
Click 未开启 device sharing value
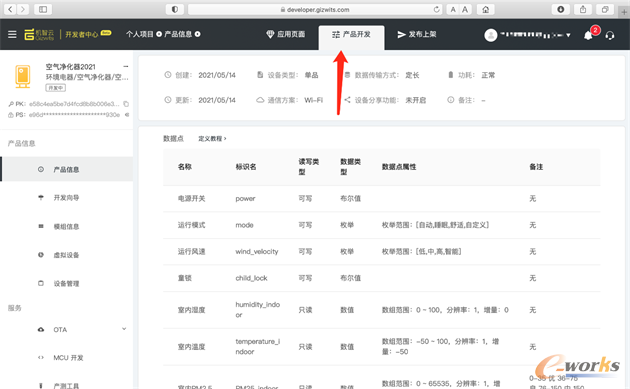tap(415, 100)
